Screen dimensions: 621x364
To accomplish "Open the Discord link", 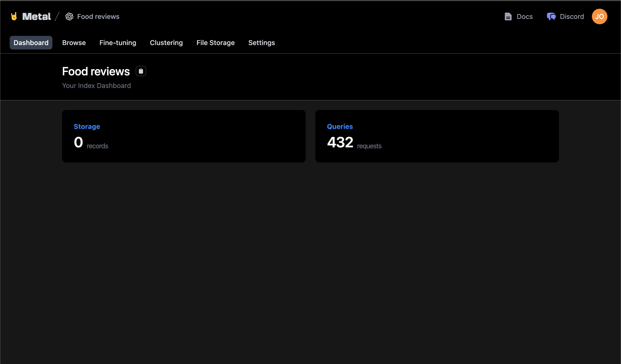I will [x=572, y=16].
